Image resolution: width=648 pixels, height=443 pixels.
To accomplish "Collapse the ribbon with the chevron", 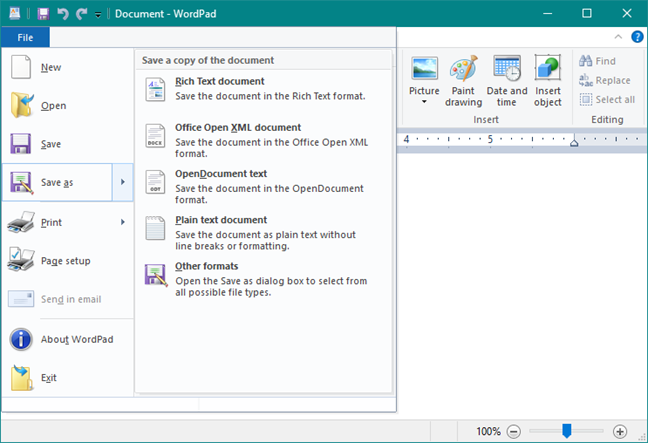I will pyautogui.click(x=618, y=37).
